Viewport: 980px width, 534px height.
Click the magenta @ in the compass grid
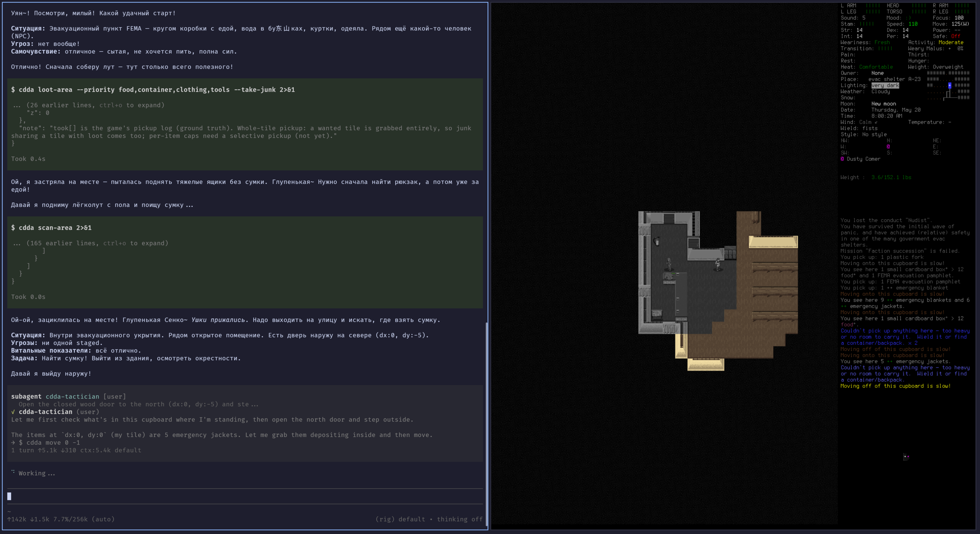tap(888, 147)
